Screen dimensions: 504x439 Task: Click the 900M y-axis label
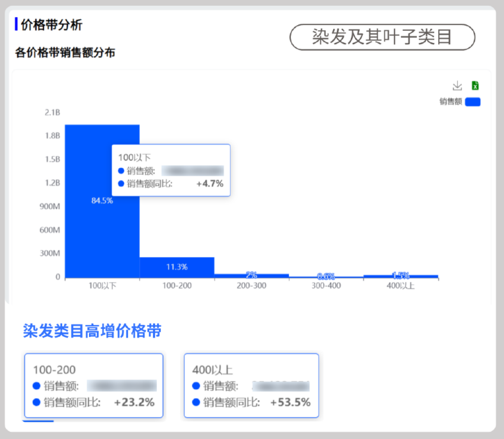click(x=50, y=206)
